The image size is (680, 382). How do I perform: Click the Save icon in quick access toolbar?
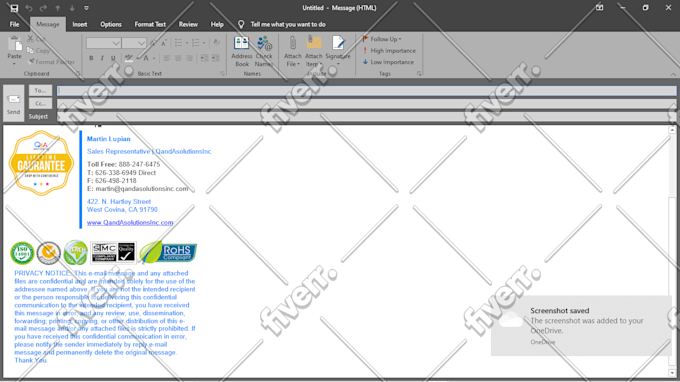tap(14, 8)
